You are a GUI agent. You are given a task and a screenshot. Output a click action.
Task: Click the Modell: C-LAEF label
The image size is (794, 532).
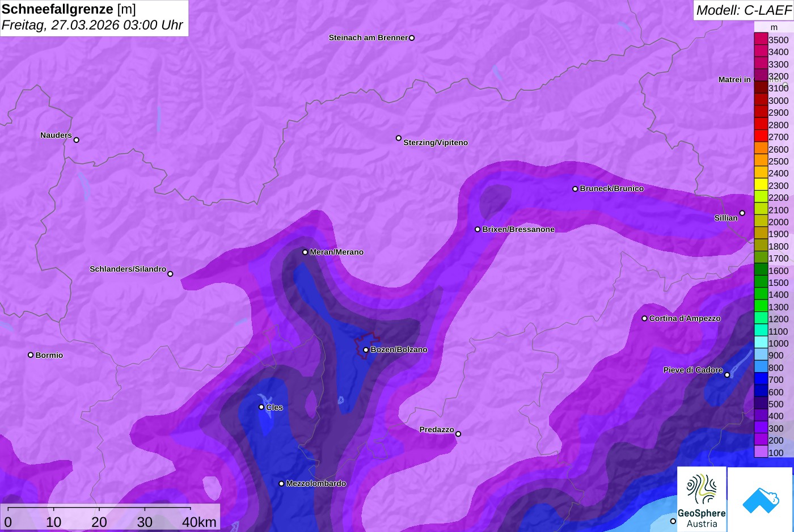point(743,10)
